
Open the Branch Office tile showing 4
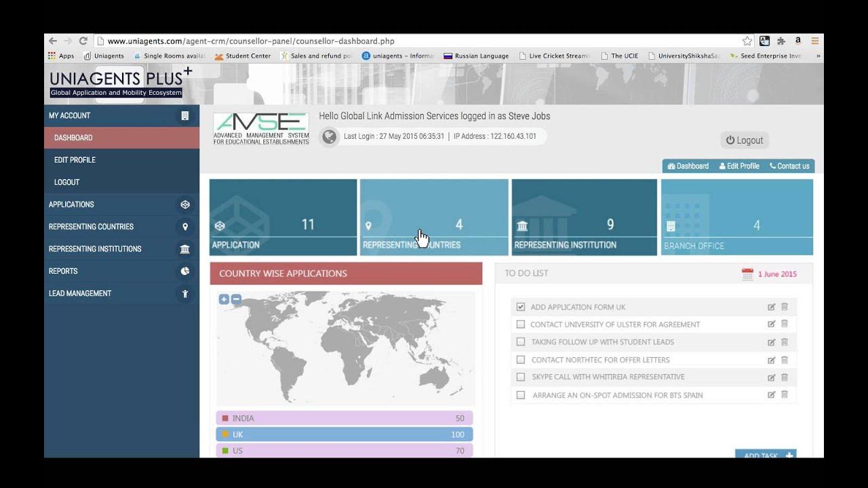coord(737,218)
